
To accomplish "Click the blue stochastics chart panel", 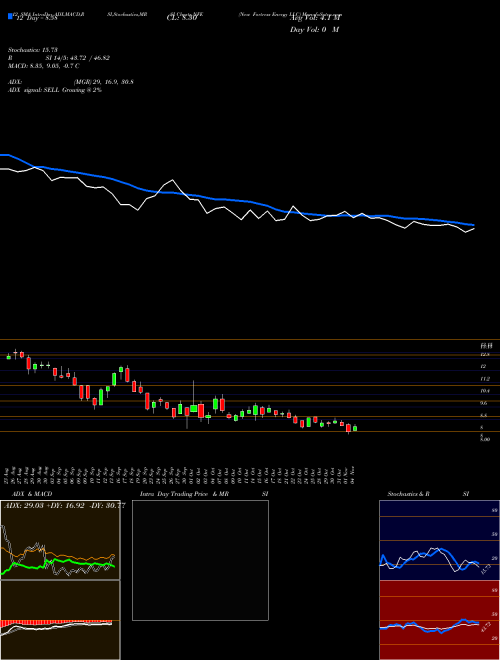I will [x=439, y=540].
